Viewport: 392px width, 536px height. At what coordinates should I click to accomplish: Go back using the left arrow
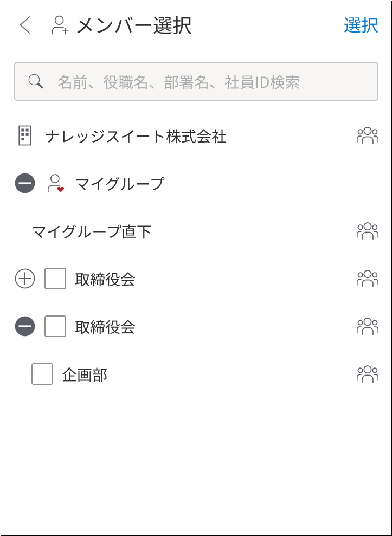pos(25,25)
